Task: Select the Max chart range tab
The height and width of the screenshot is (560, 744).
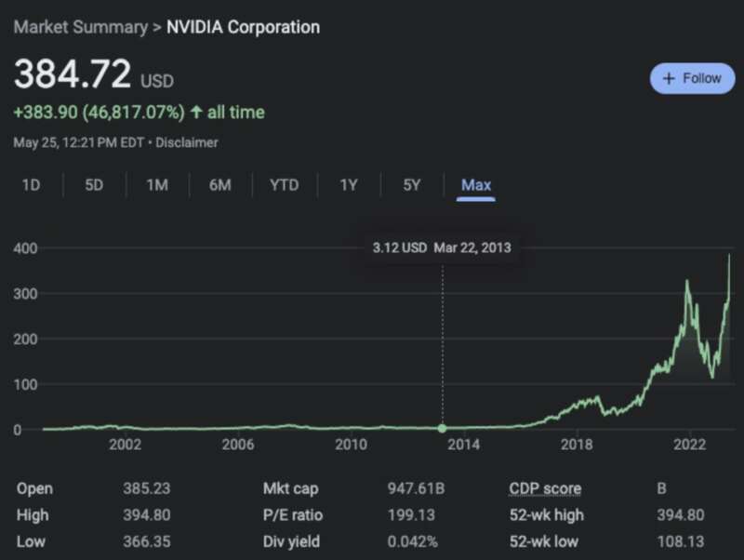Action: [476, 185]
